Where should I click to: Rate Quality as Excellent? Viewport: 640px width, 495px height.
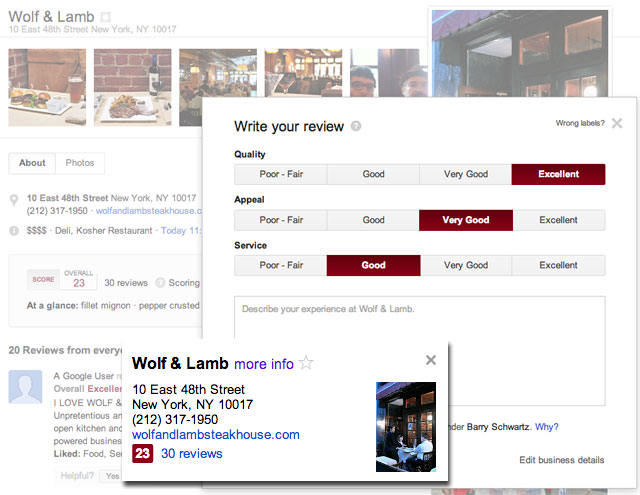[x=558, y=174]
